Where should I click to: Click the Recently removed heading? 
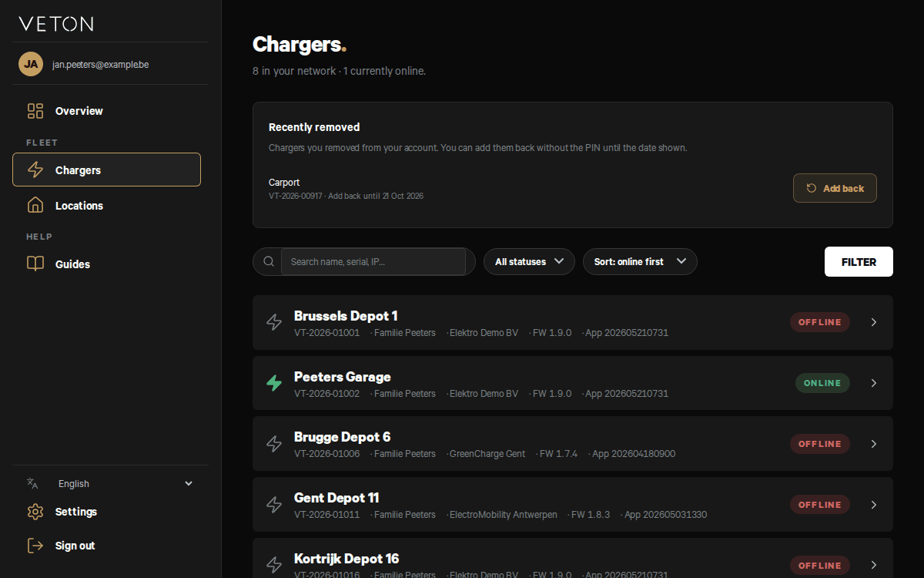314,127
